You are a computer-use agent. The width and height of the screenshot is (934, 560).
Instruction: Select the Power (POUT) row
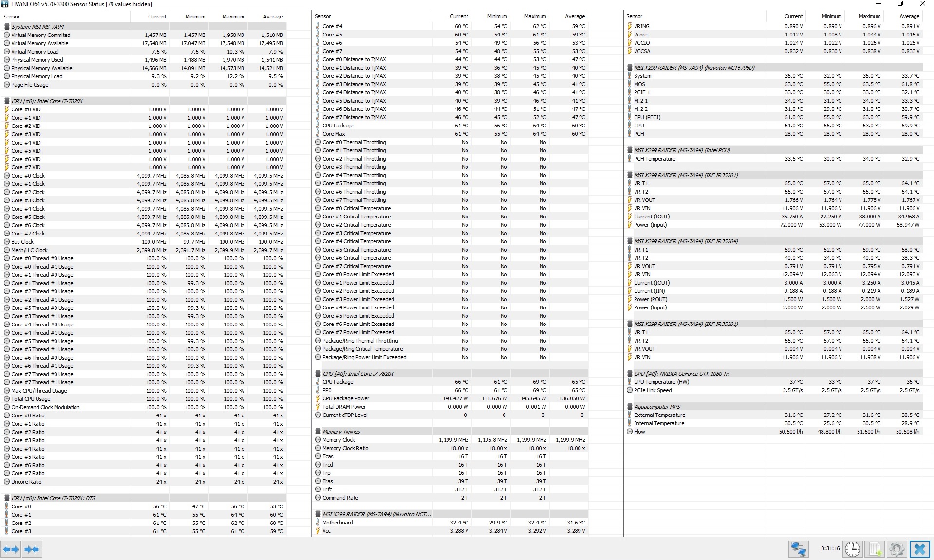point(774,299)
